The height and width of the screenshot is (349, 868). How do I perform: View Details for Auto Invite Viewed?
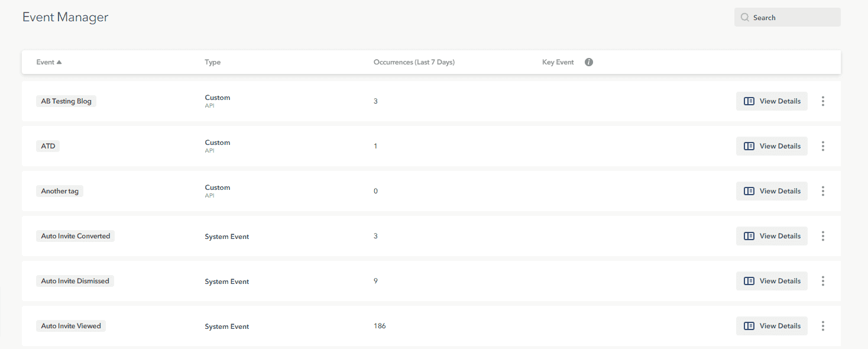[772, 326]
